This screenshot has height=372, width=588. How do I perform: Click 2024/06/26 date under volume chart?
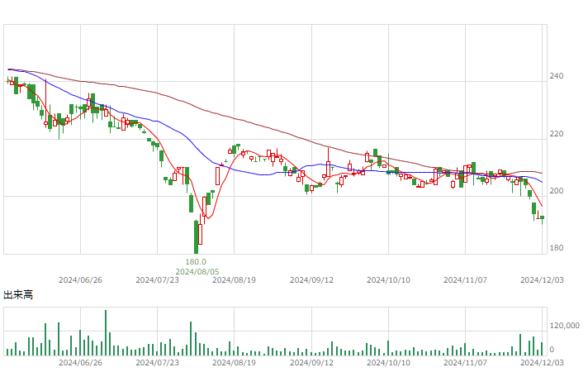[81, 363]
